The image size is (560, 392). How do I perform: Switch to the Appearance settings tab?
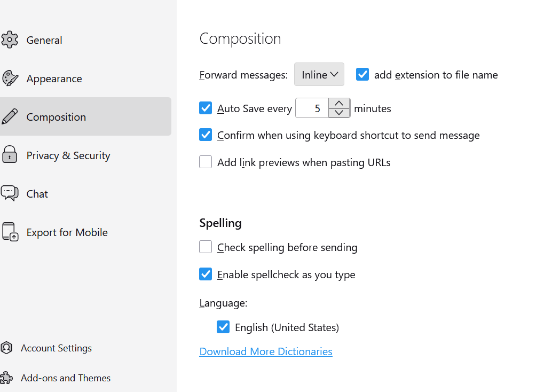(54, 79)
